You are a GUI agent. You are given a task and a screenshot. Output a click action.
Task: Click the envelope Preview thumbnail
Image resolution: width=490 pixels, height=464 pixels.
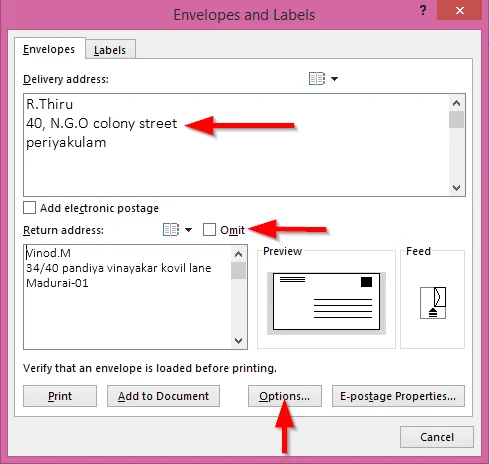(x=326, y=302)
